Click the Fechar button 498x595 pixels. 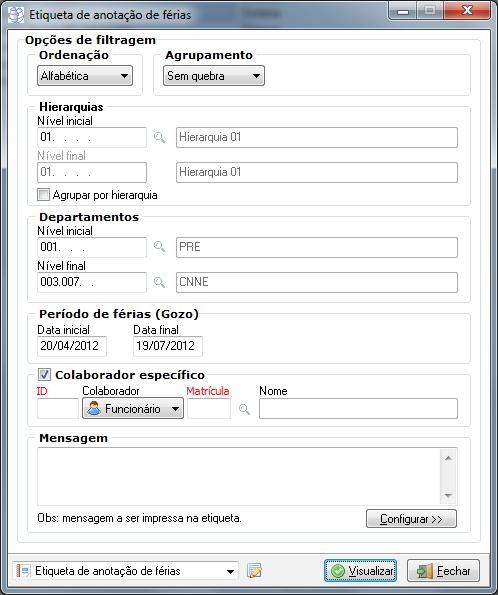[x=443, y=570]
